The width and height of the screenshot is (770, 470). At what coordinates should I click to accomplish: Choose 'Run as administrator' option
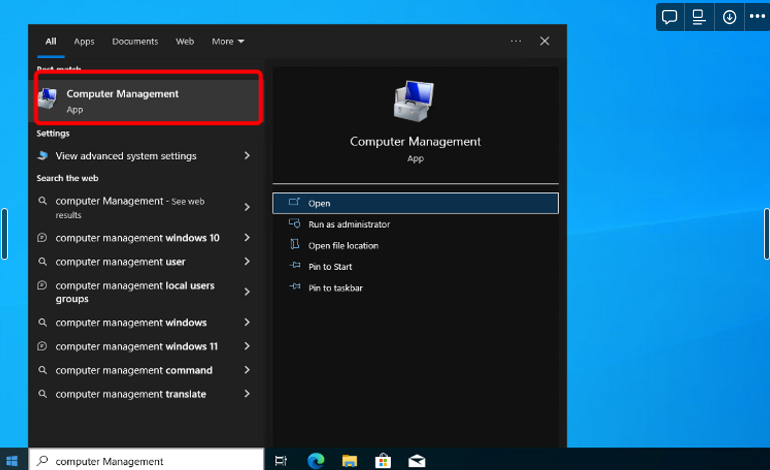pos(349,224)
